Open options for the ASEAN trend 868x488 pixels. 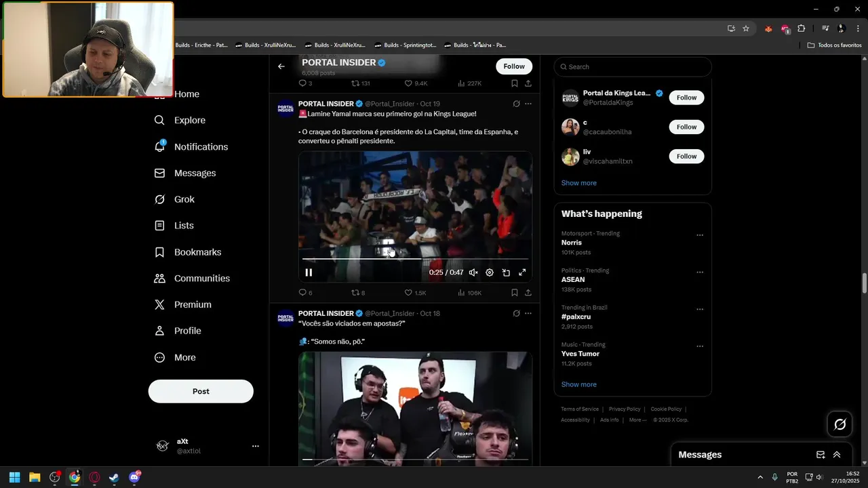click(700, 272)
